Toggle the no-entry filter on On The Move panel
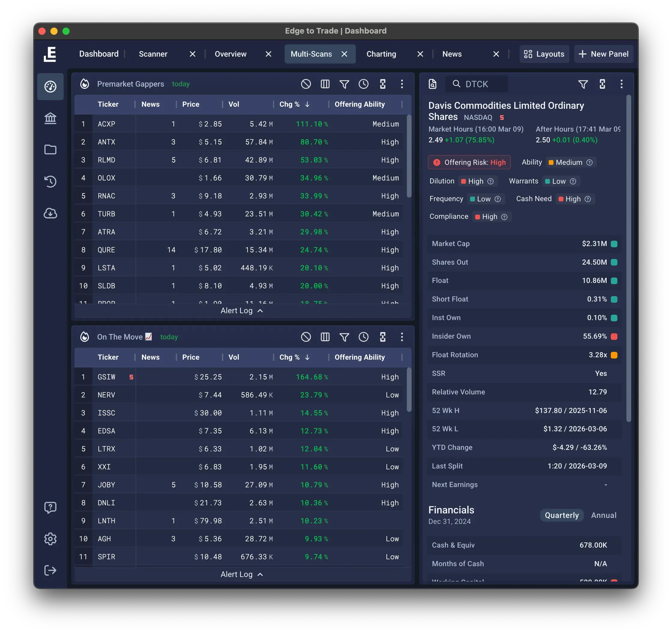 306,337
